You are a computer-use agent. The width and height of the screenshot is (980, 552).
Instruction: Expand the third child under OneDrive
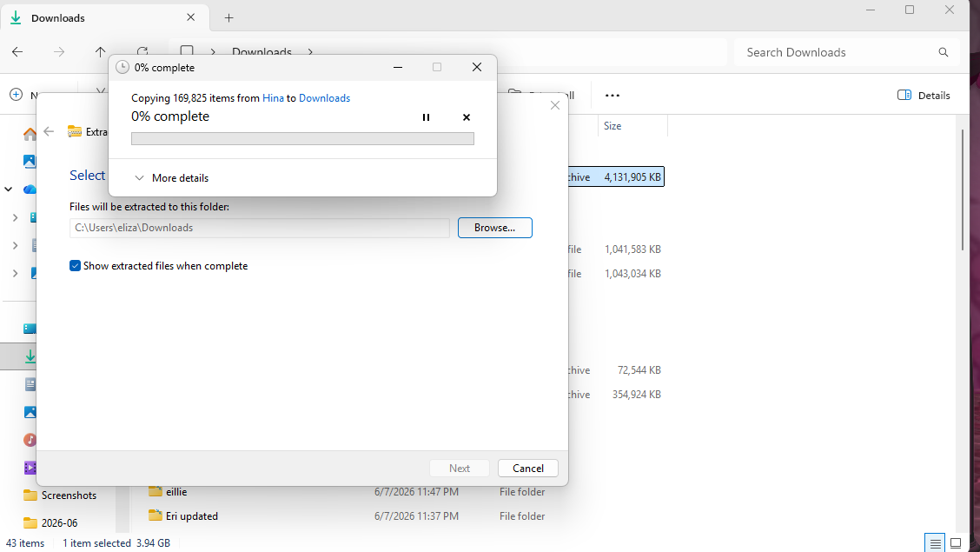(x=16, y=273)
